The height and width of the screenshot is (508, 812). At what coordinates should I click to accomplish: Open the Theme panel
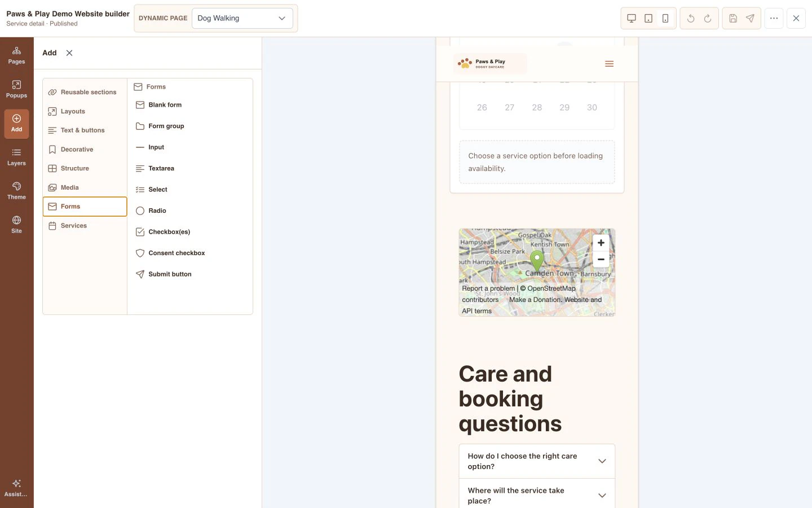(x=16, y=191)
